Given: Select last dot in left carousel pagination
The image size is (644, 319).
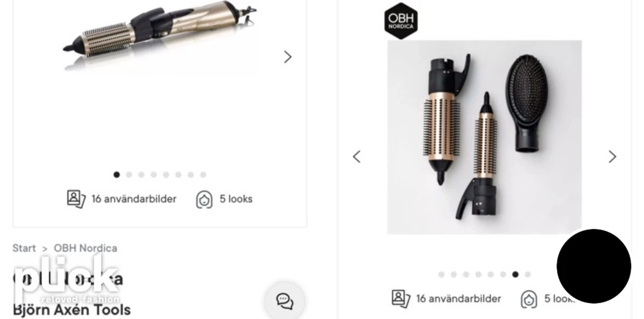Looking at the screenshot, I should (203, 175).
